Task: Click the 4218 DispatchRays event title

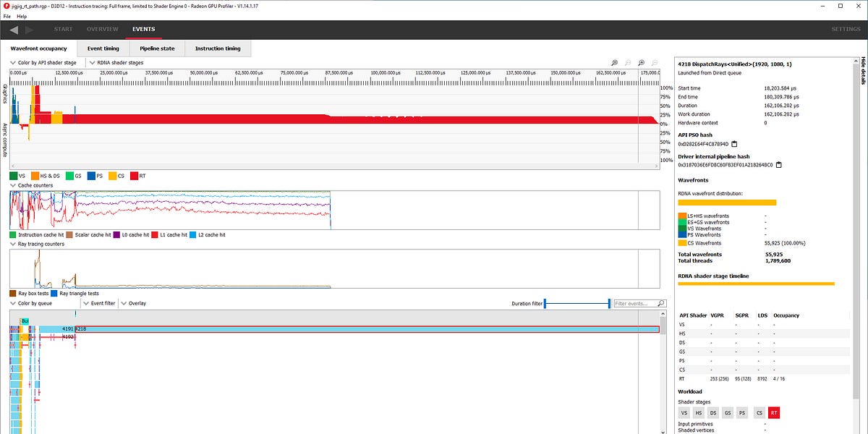Action: click(x=736, y=64)
